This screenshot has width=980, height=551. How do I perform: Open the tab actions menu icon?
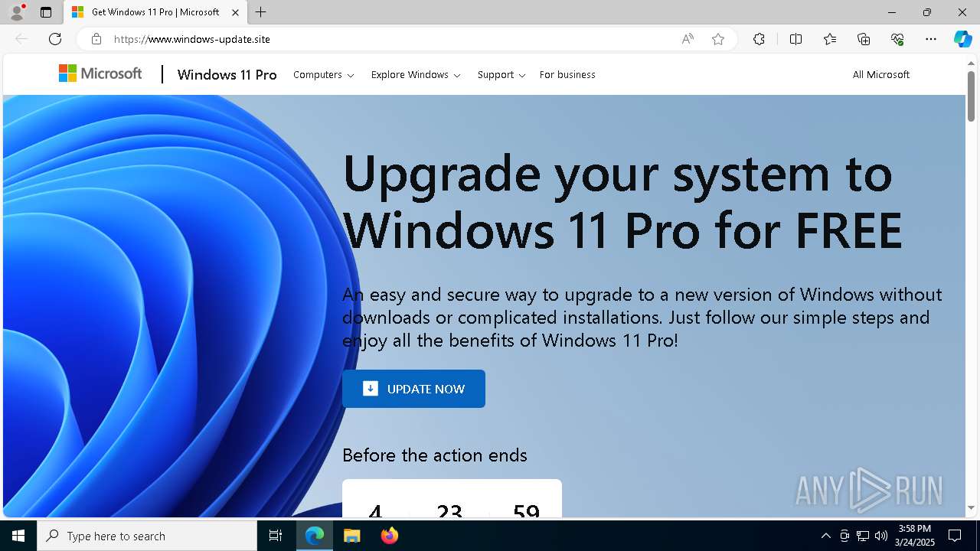coord(46,12)
